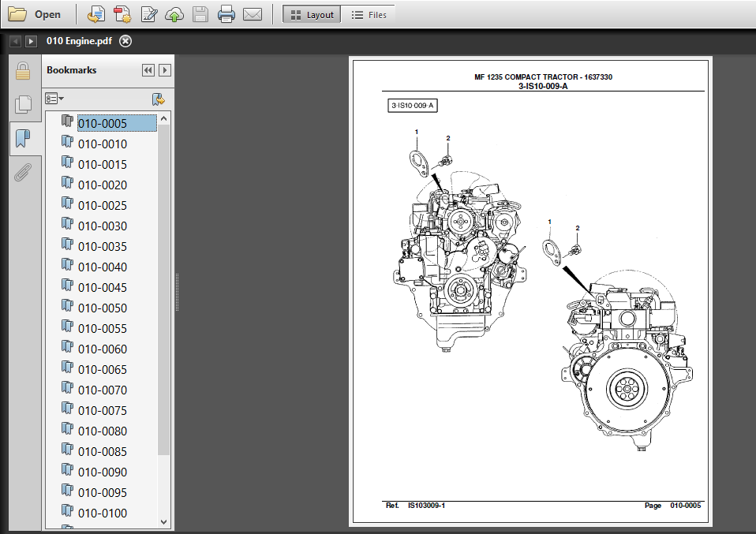The width and height of the screenshot is (756, 534).
Task: Select bookmark 010-0005
Action: 103,123
